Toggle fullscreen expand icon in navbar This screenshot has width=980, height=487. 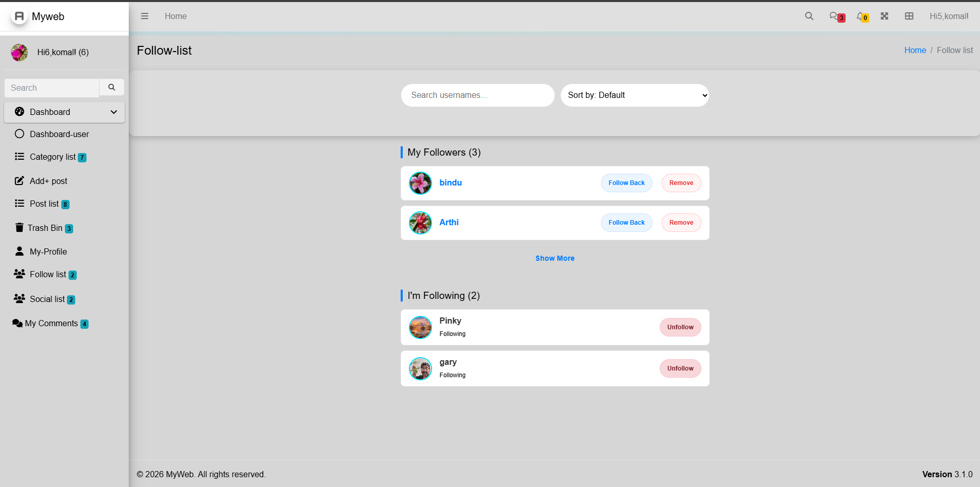click(x=884, y=16)
